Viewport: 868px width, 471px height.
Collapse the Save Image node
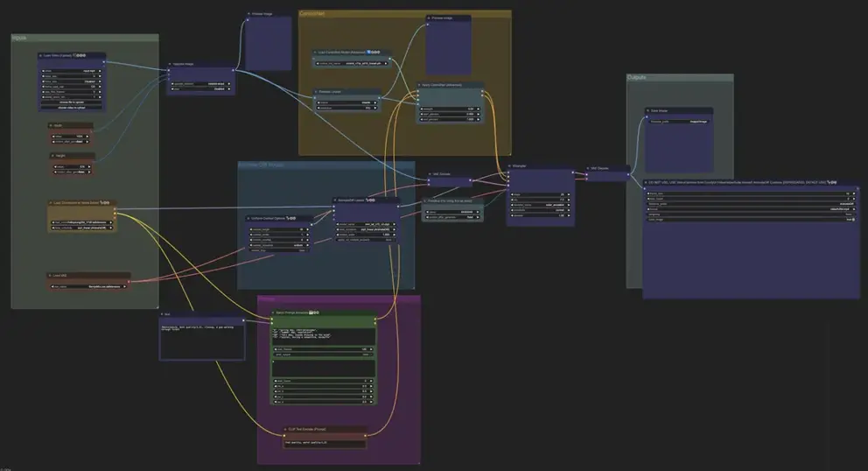[648, 110]
